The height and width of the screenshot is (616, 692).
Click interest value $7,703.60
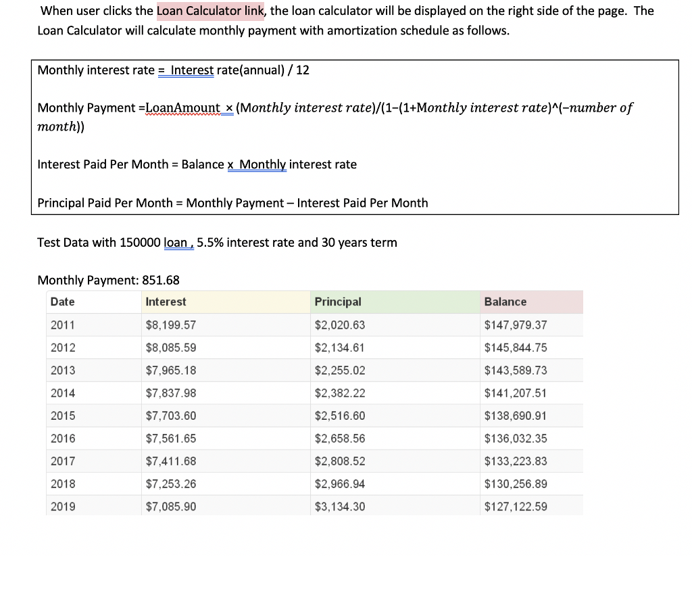171,416
